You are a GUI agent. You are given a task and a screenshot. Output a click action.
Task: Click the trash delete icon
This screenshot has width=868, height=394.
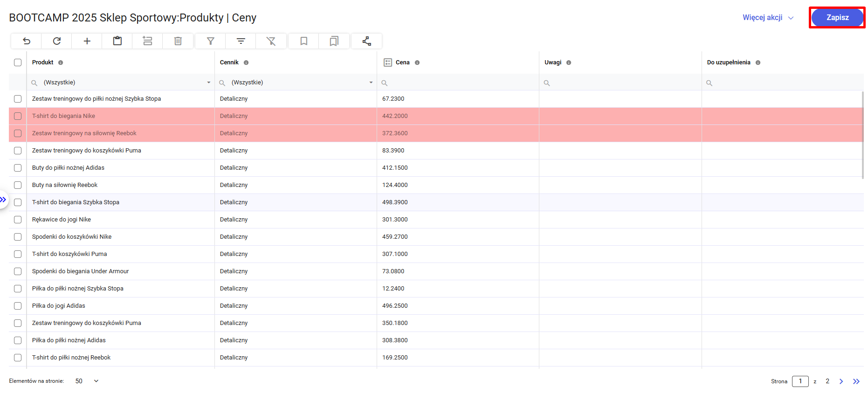pos(178,41)
